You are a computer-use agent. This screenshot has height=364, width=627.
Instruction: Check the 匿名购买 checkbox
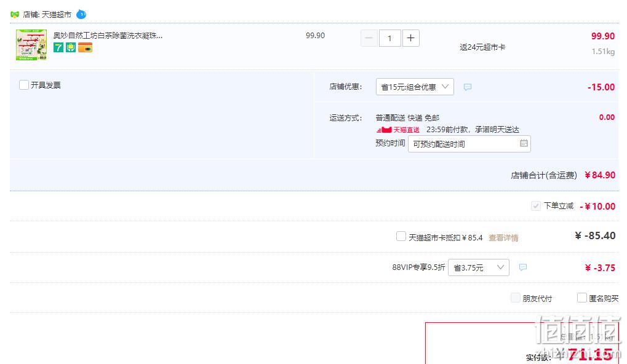(x=582, y=298)
